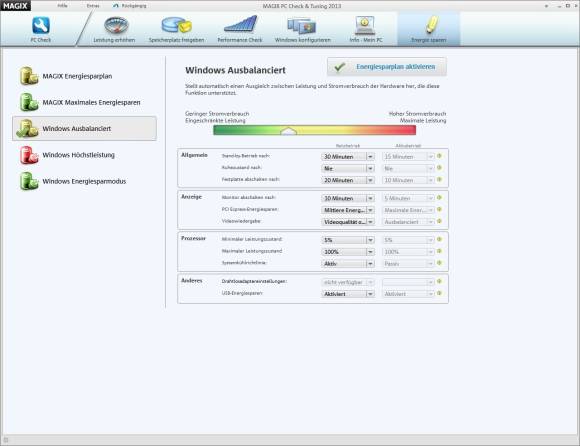Open USB-Energiesparen Aktiviert dropdown
Screen dimensions: 580x446
click(348, 294)
